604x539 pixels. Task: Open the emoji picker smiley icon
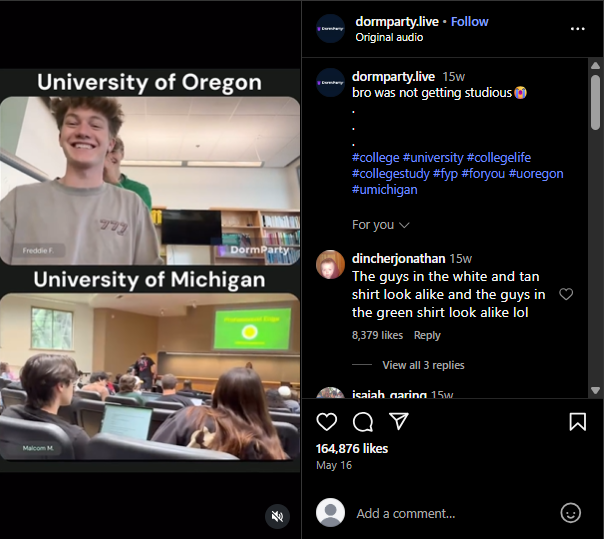[x=571, y=513]
